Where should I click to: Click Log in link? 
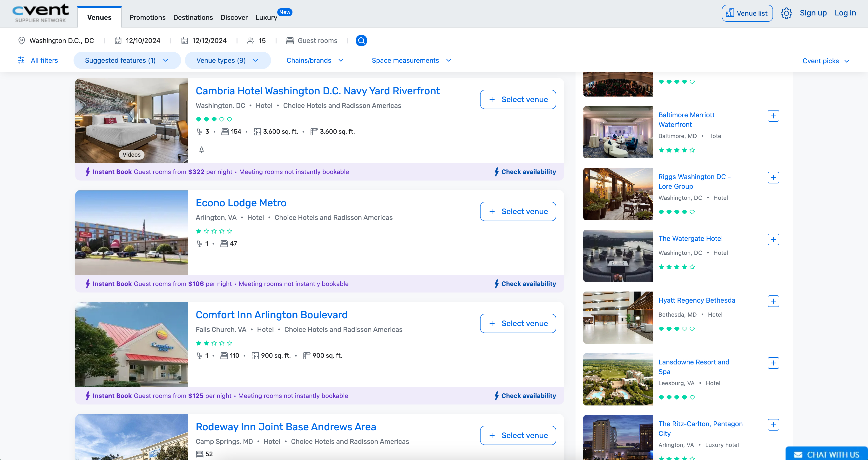pyautogui.click(x=845, y=13)
